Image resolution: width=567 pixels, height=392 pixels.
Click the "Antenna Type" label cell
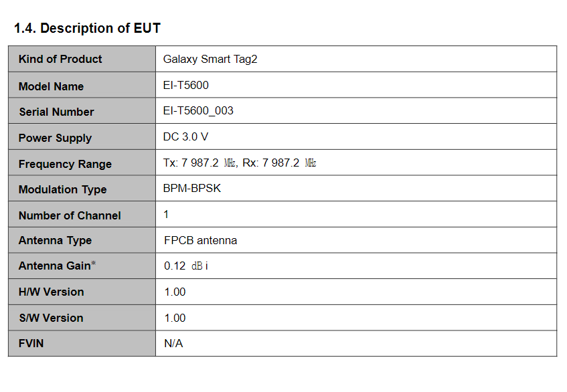(x=55, y=240)
